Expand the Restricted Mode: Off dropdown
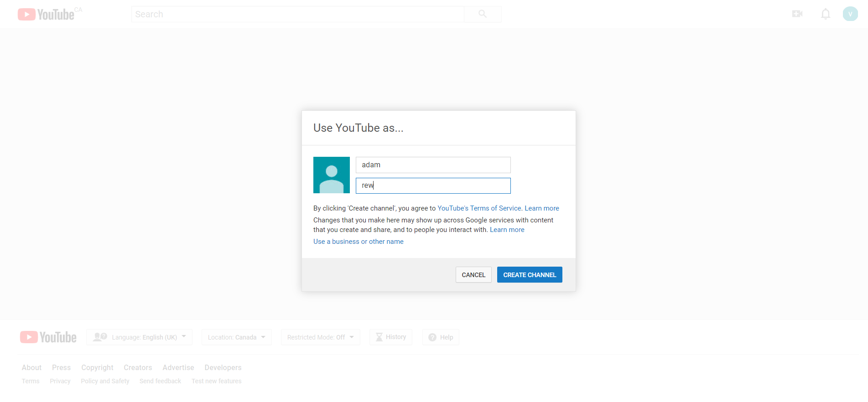 pos(321,337)
